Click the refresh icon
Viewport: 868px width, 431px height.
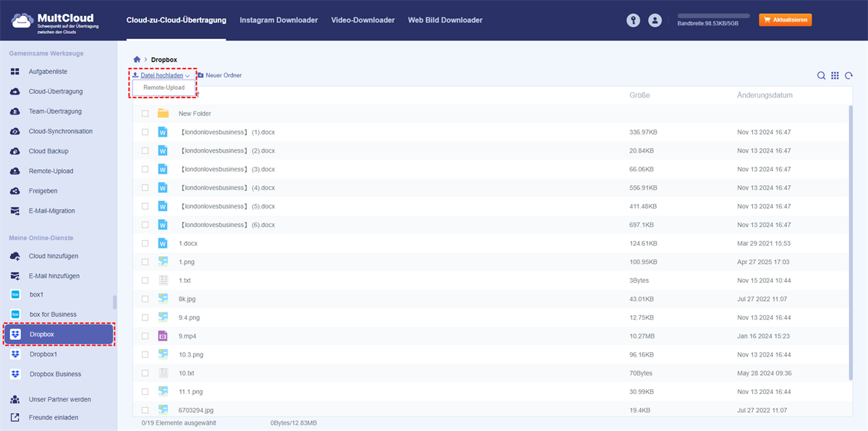pos(848,76)
